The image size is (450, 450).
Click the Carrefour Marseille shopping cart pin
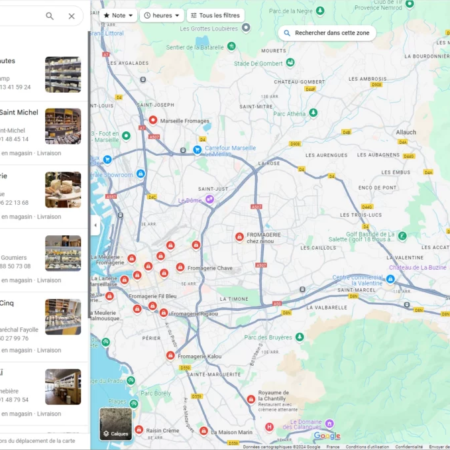(x=197, y=150)
